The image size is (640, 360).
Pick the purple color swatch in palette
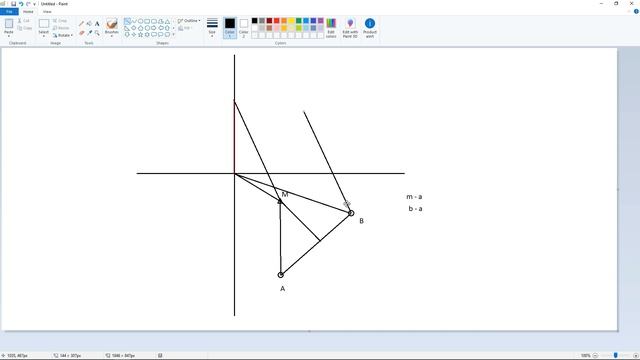coord(320,20)
